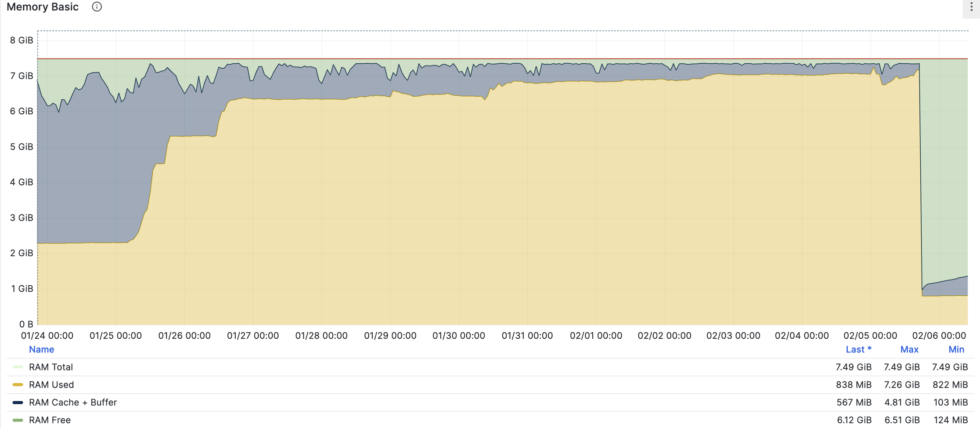The height and width of the screenshot is (428, 980).
Task: Click the 02/06 00:00 x-axis label
Action: 939,336
